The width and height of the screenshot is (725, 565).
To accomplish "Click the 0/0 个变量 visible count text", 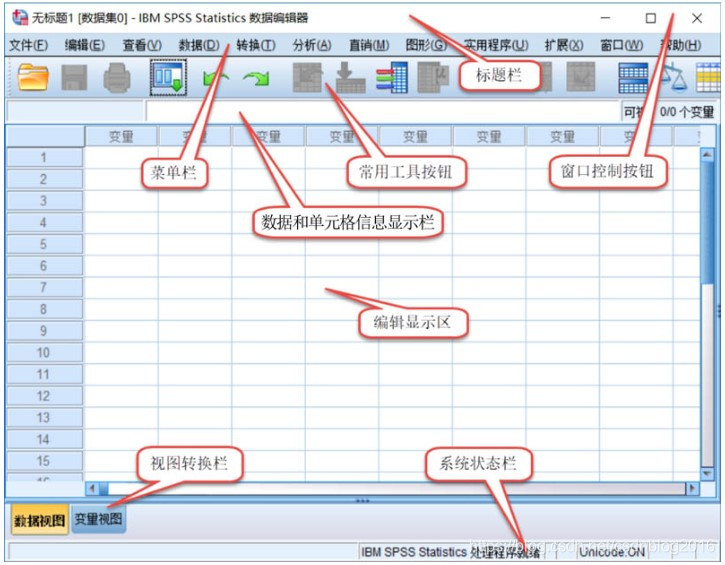I will coord(687,112).
